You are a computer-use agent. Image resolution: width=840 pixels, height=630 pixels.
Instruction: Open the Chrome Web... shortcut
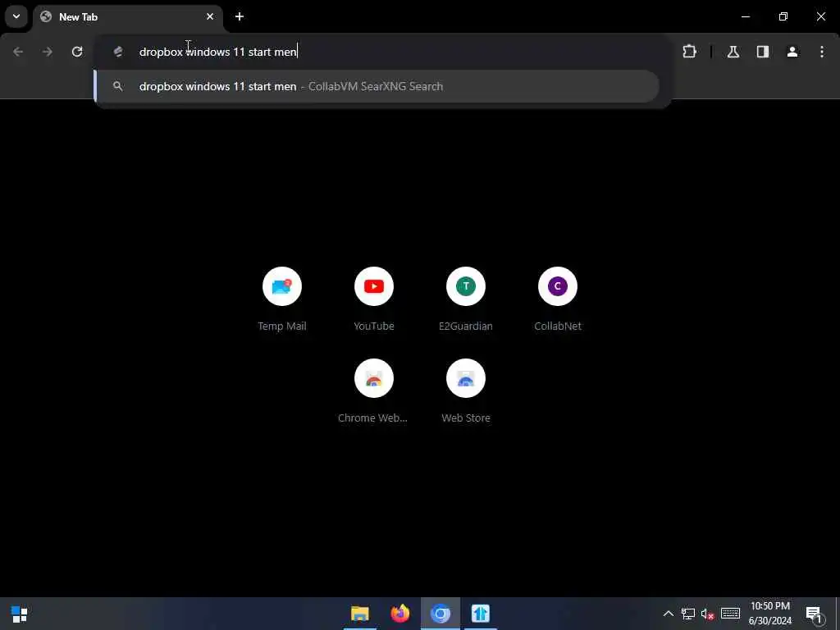coord(374,391)
